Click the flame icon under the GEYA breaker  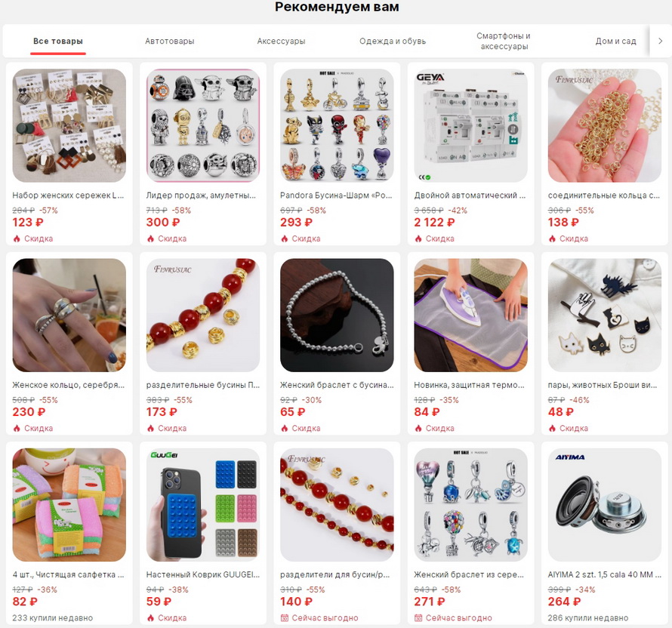point(418,239)
